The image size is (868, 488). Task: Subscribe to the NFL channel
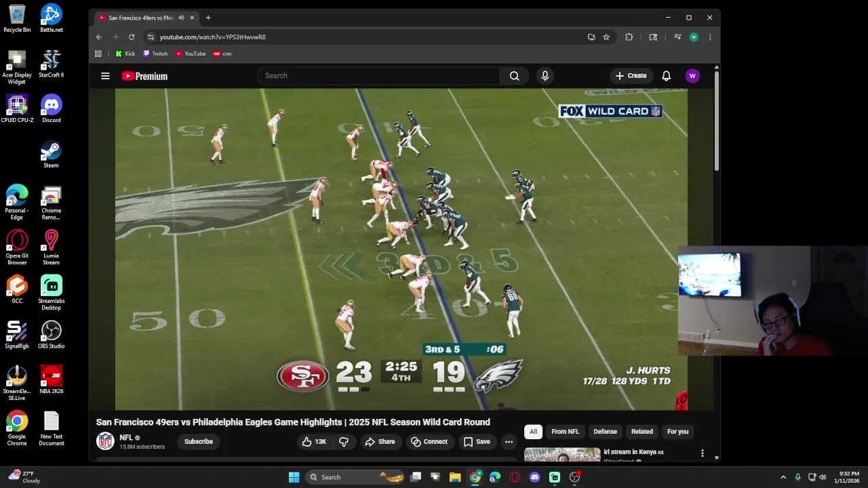coord(199,441)
